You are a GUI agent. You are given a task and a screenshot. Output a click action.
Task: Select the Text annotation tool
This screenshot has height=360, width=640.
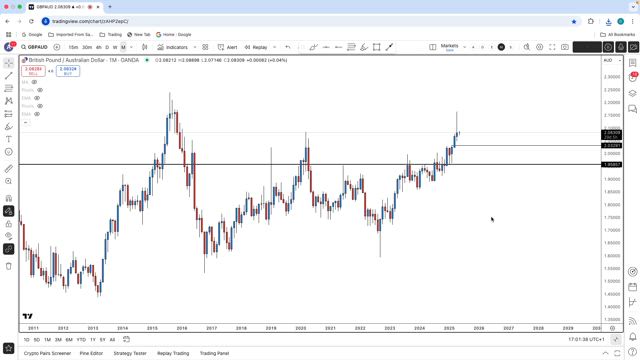click(9, 139)
